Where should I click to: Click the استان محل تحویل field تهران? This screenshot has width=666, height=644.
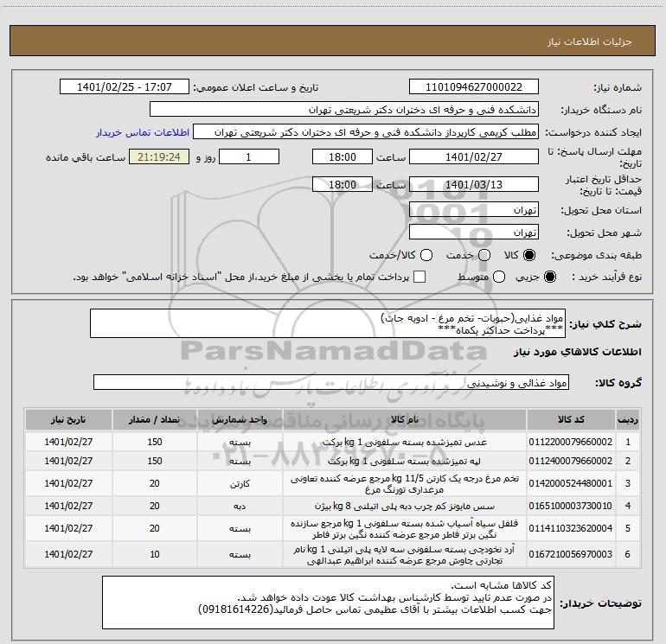pyautogui.click(x=474, y=210)
